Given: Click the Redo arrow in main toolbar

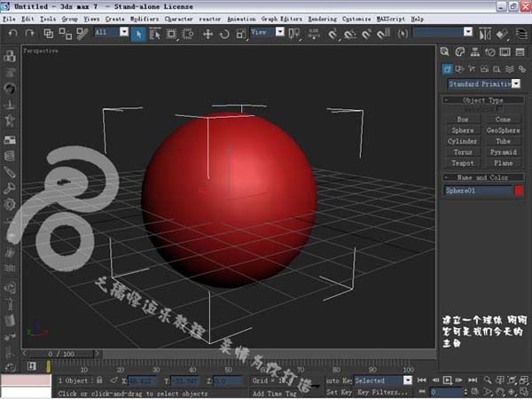Looking at the screenshot, I should coord(30,34).
